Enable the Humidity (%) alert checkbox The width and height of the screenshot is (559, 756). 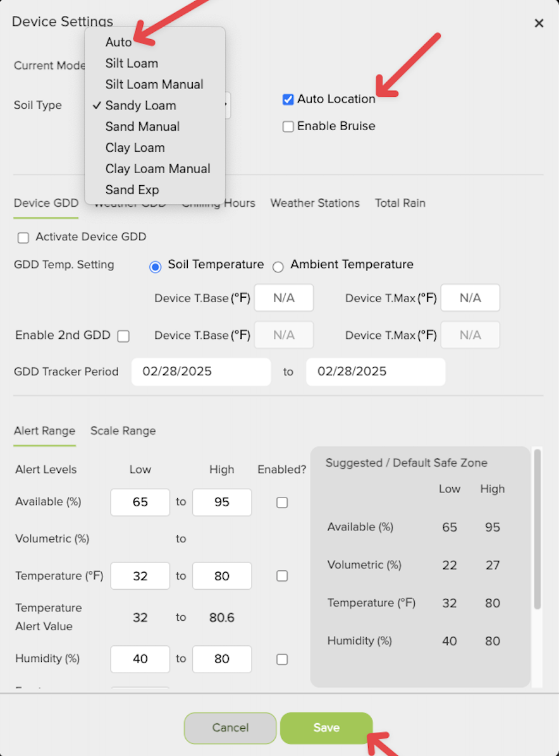pyautogui.click(x=282, y=659)
